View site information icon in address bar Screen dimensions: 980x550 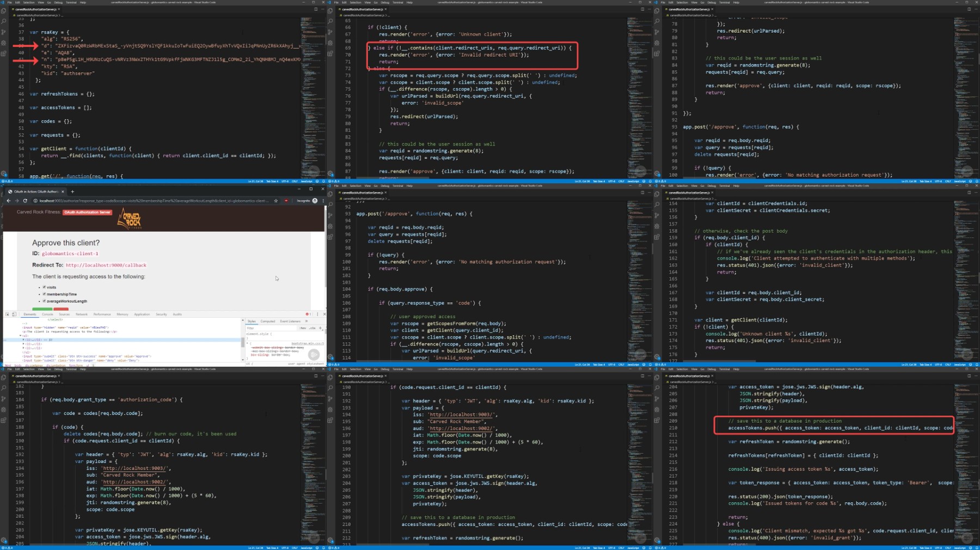point(35,201)
